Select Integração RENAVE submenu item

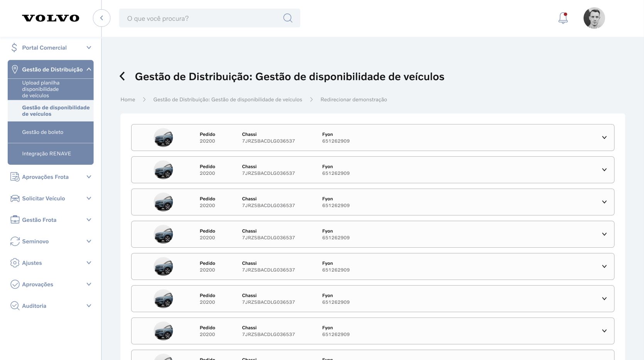coord(47,154)
